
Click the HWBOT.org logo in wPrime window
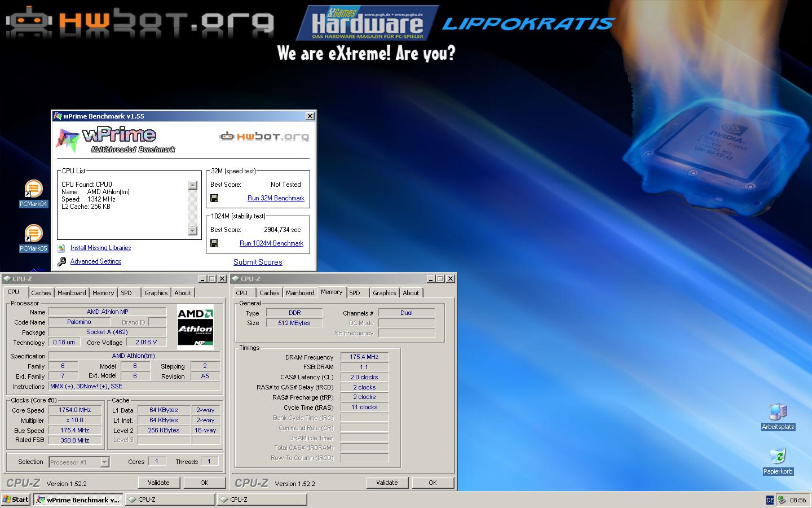[264, 136]
